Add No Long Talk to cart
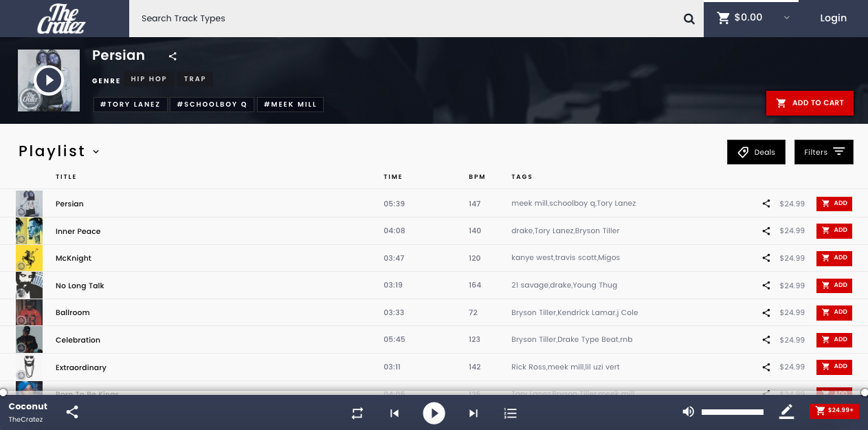The image size is (868, 430). (834, 285)
